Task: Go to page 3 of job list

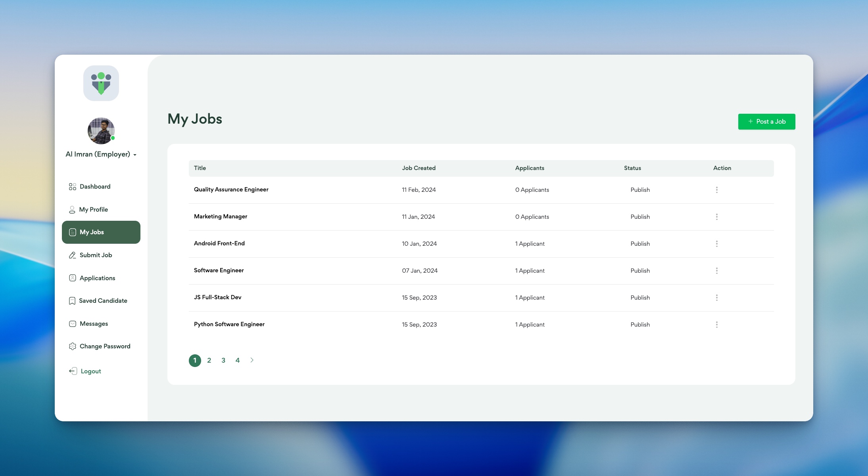Action: point(223,360)
